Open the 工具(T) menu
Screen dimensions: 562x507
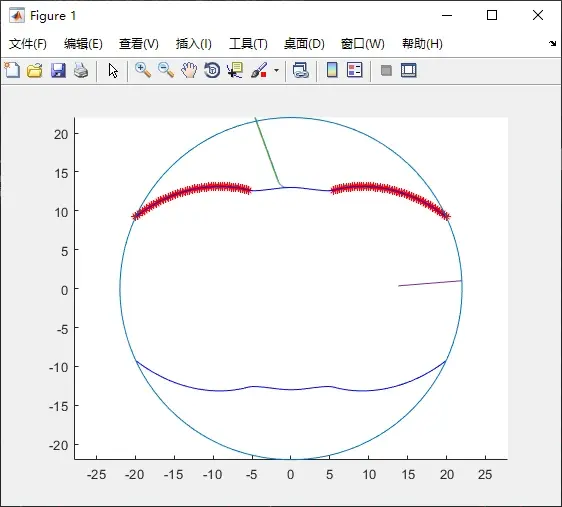click(x=248, y=44)
